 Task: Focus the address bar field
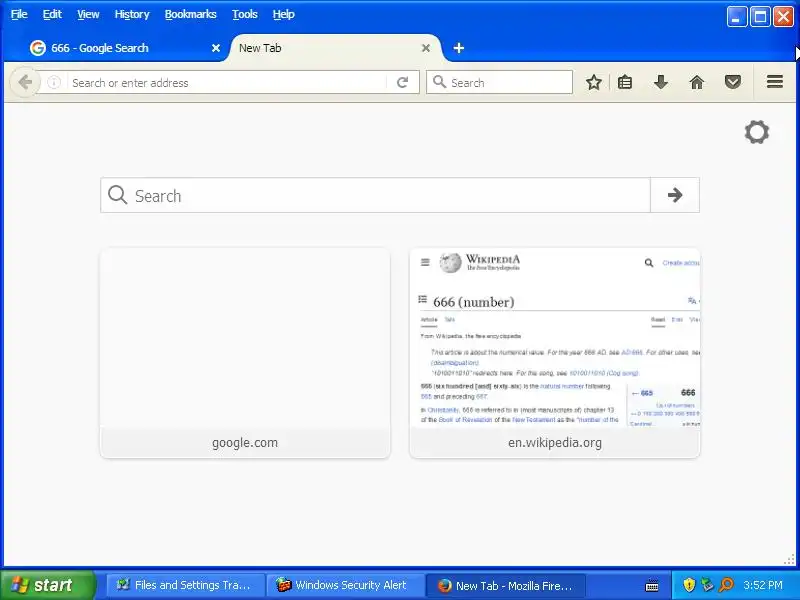pos(227,83)
